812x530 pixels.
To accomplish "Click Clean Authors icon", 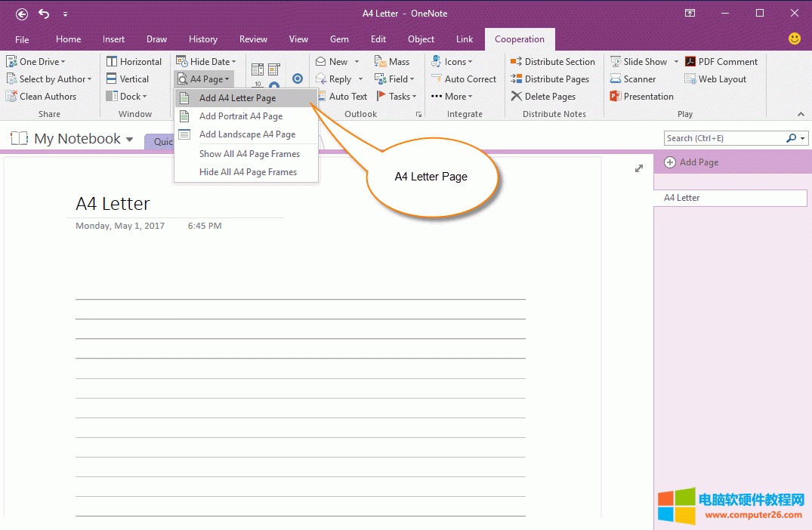I will tap(11, 97).
